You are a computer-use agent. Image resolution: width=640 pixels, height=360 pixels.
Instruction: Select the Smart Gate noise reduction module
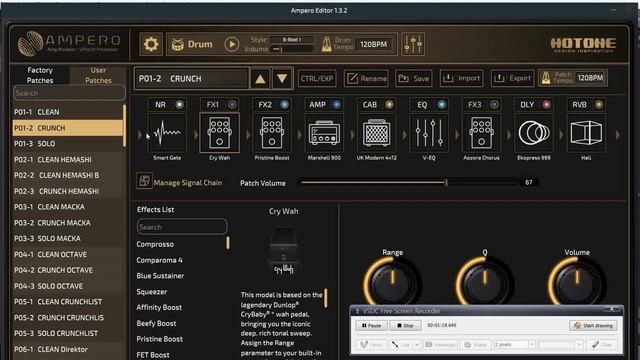[x=167, y=133]
